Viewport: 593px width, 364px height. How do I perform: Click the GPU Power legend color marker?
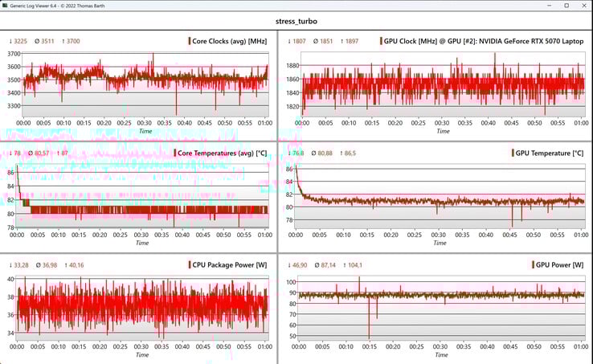[x=532, y=264]
